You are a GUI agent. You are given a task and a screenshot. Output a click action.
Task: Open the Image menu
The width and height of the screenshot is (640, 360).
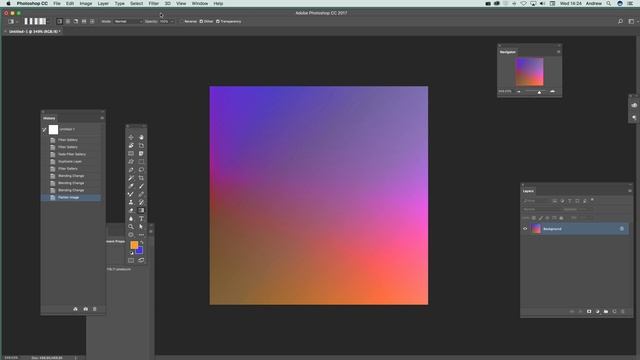(x=86, y=3)
